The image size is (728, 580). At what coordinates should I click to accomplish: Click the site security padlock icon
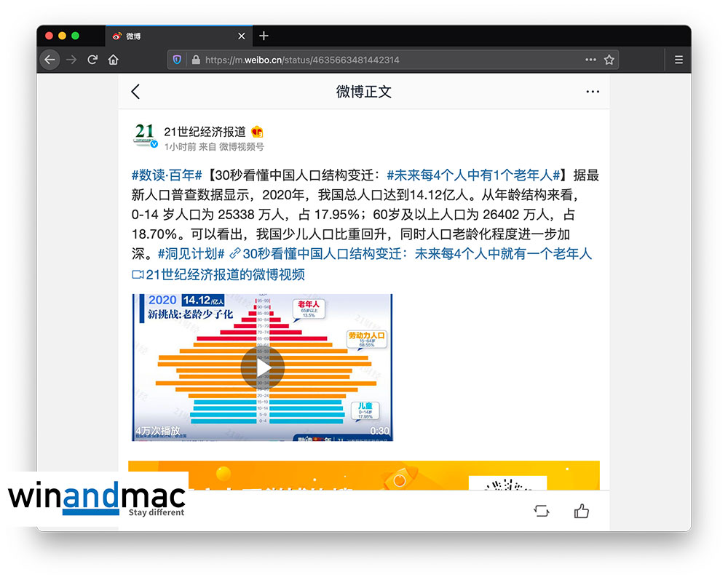tap(194, 60)
